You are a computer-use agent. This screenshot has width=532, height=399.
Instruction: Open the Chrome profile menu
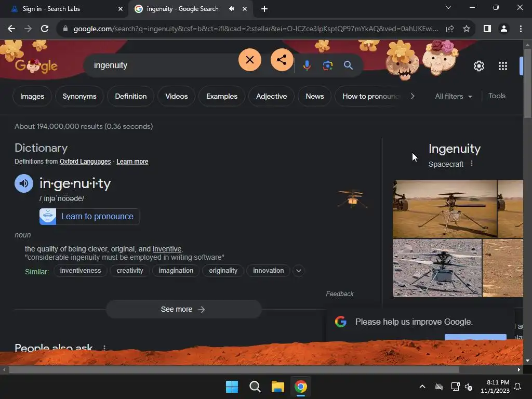coord(504,29)
